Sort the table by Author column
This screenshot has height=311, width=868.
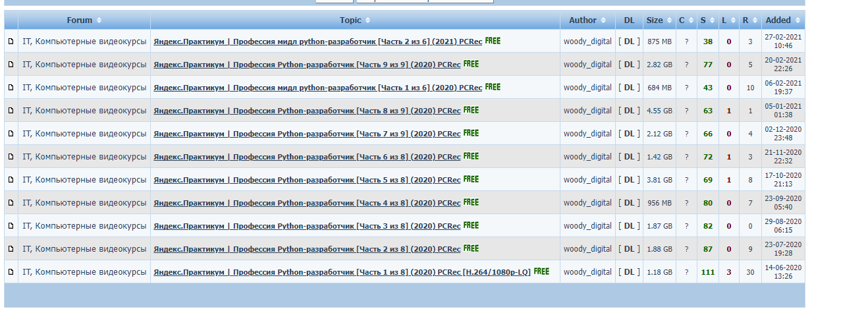coord(587,20)
